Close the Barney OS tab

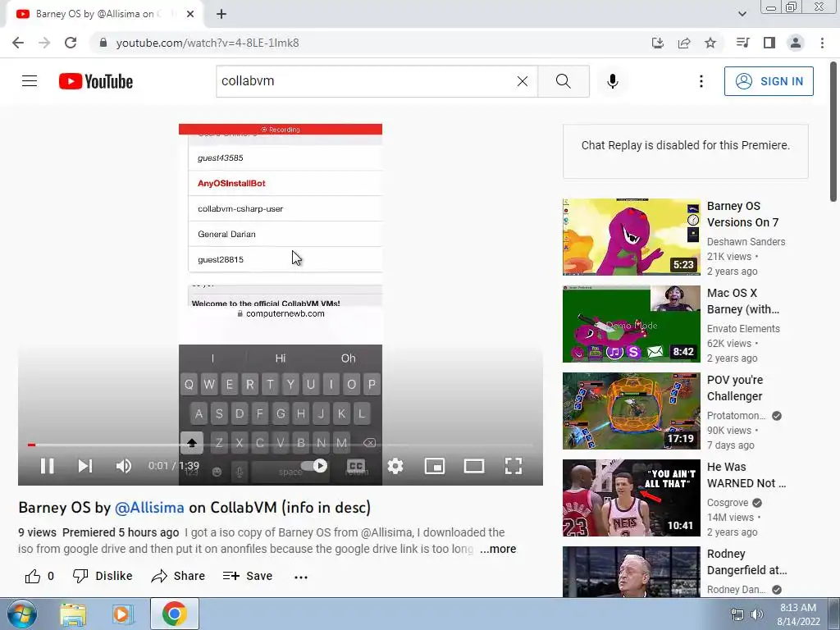tap(190, 14)
